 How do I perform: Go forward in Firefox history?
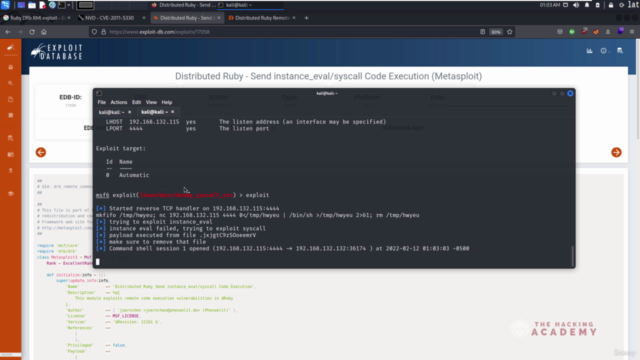(20, 32)
